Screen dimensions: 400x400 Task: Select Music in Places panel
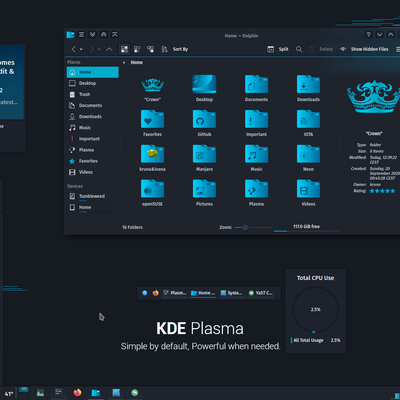92,128
